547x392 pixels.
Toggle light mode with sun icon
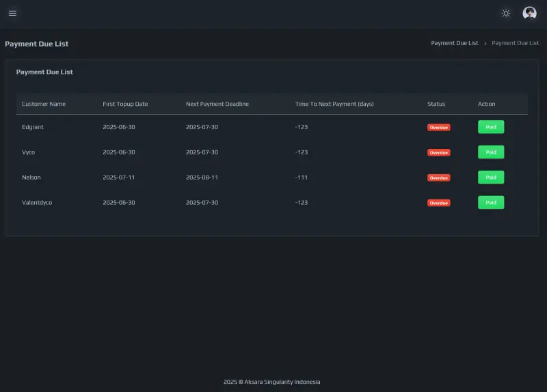click(x=506, y=13)
